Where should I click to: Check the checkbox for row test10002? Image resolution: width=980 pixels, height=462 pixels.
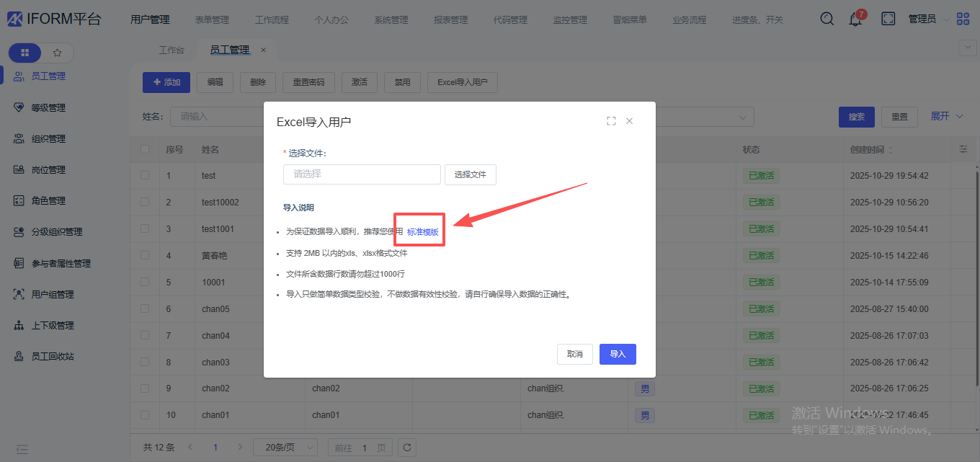pos(145,203)
